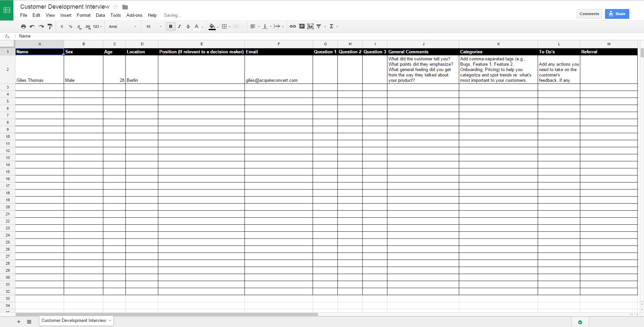Open the Arial font dropdown
644x327 pixels.
[122, 26]
